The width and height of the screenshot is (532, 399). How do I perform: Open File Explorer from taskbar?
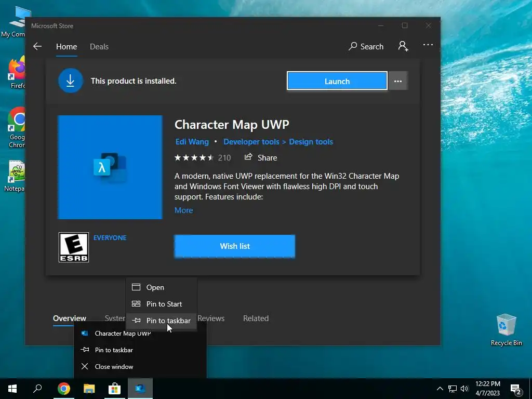tap(89, 389)
